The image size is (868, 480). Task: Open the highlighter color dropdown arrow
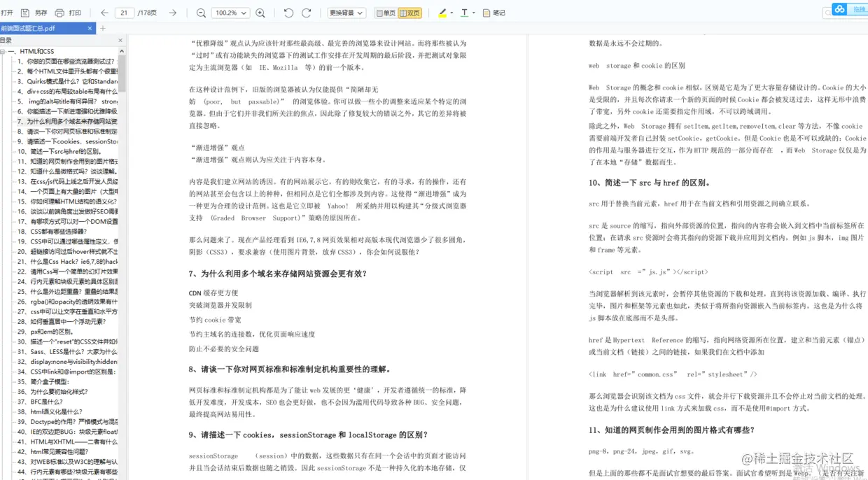pyautogui.click(x=451, y=13)
